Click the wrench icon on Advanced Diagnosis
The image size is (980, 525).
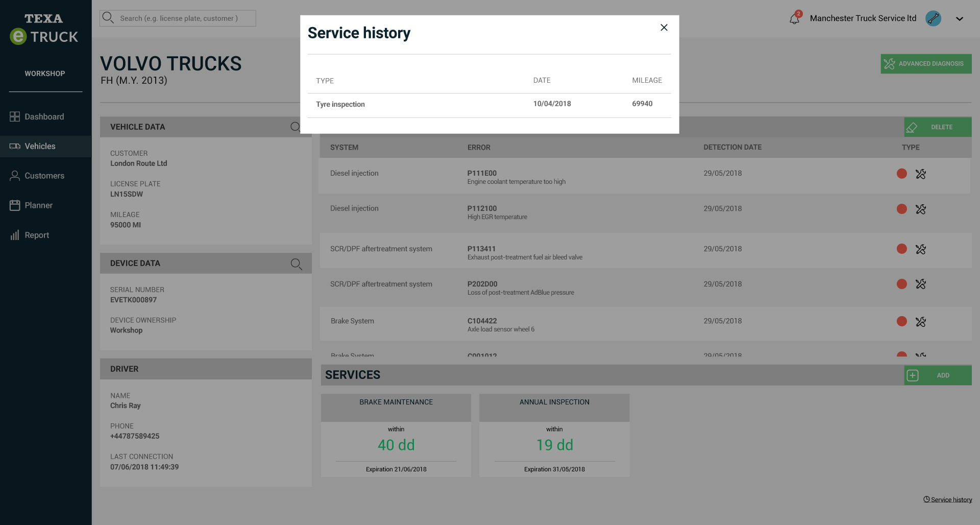point(889,64)
